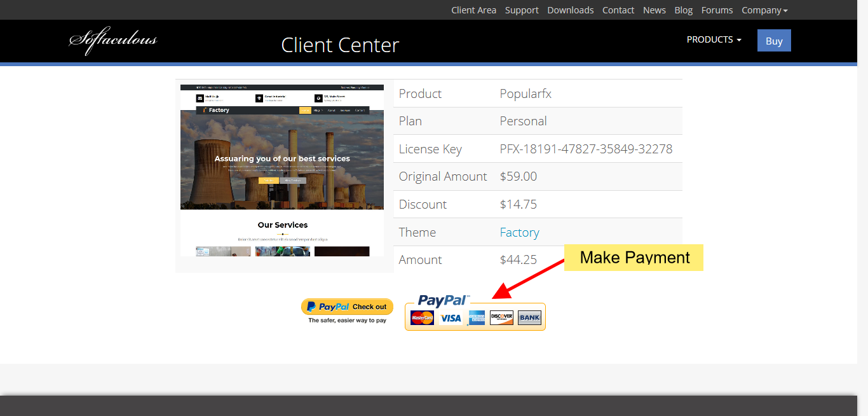This screenshot has height=416, width=868.
Task: Open the Factory theme link
Action: point(519,232)
